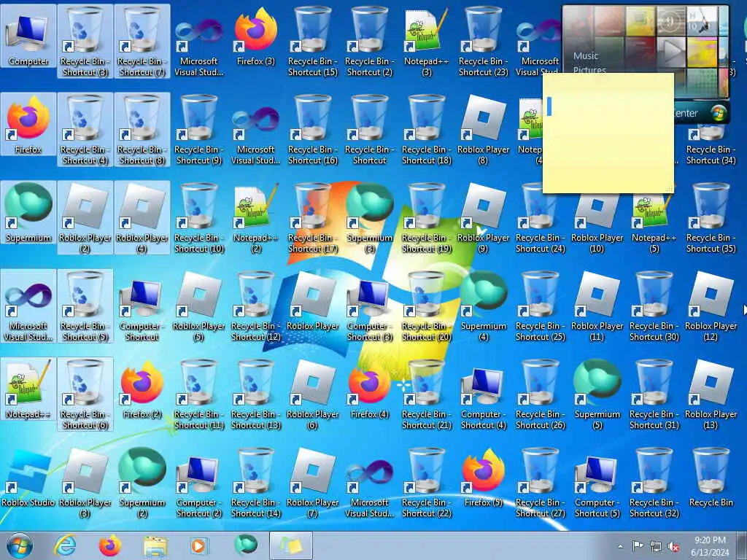
Task: Select Recycle Bin - Shortcut (30) icon
Action: (654, 306)
